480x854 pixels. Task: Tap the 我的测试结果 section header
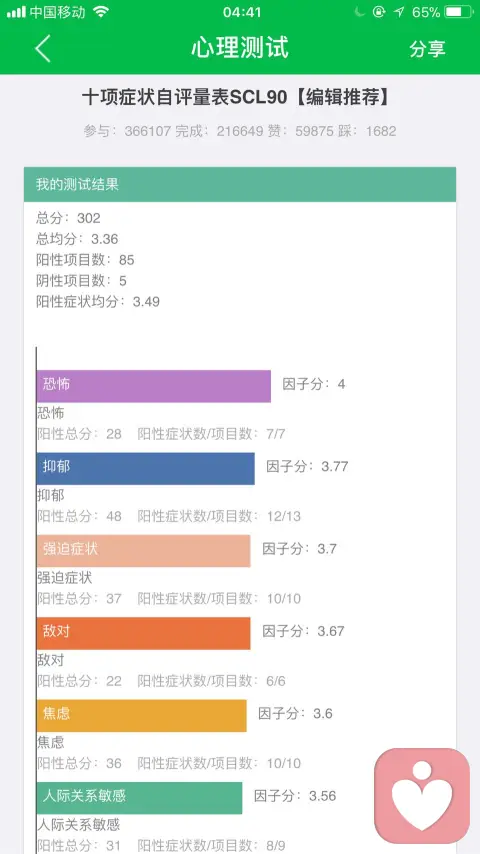240,184
